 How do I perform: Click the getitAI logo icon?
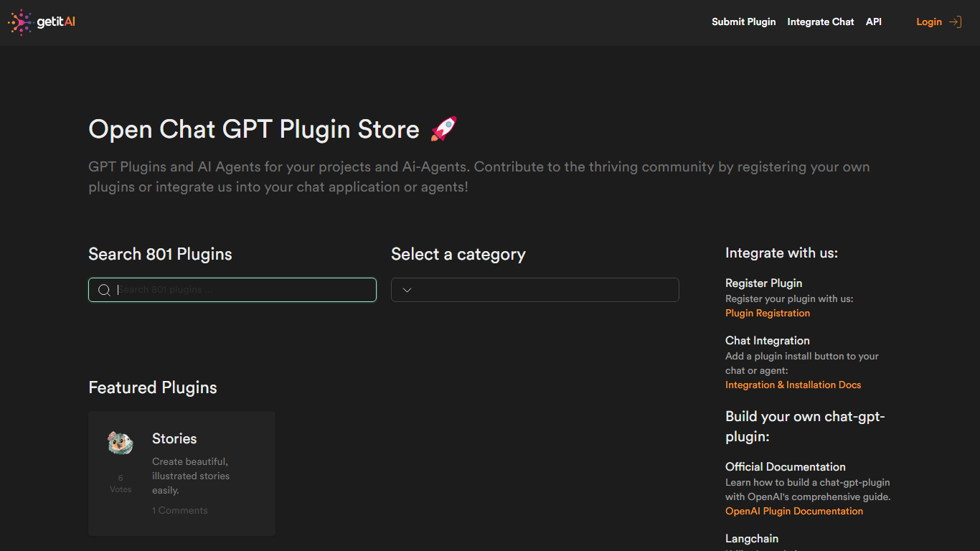tap(20, 22)
